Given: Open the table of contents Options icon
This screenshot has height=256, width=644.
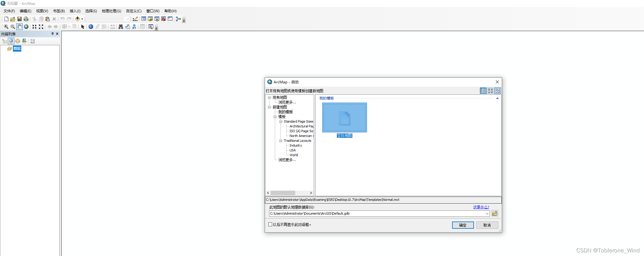Looking at the screenshot, I should click(33, 41).
